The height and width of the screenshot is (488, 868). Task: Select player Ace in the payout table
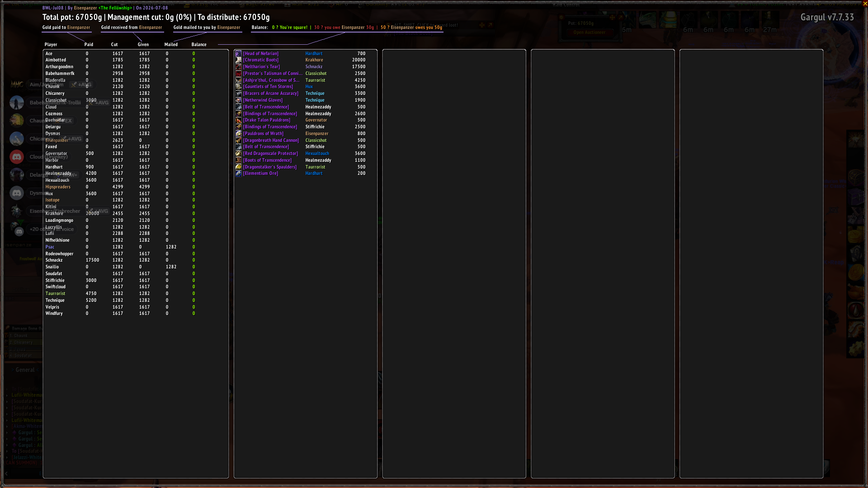(49, 53)
